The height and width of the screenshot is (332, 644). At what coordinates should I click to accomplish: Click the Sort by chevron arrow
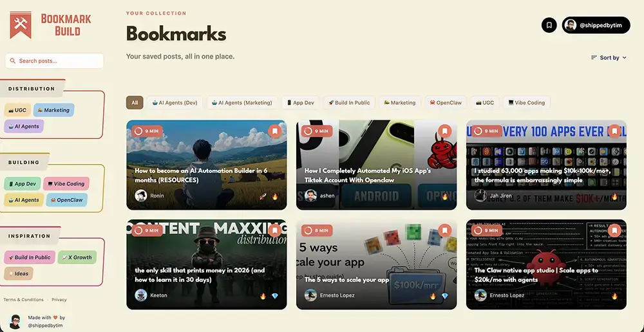click(x=624, y=58)
